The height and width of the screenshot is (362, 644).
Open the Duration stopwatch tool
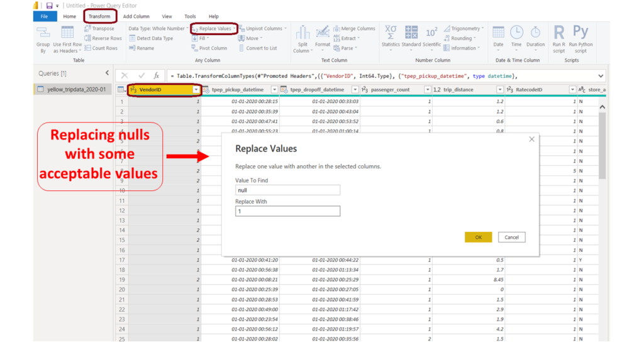click(x=535, y=33)
